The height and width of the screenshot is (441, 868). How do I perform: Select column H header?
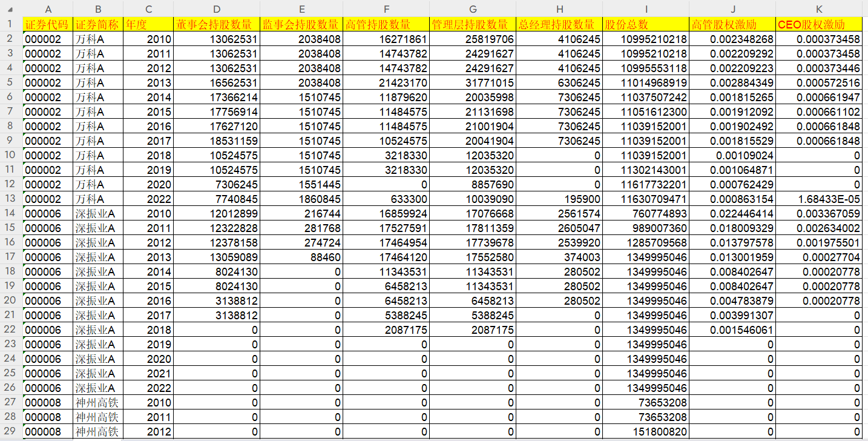559,9
